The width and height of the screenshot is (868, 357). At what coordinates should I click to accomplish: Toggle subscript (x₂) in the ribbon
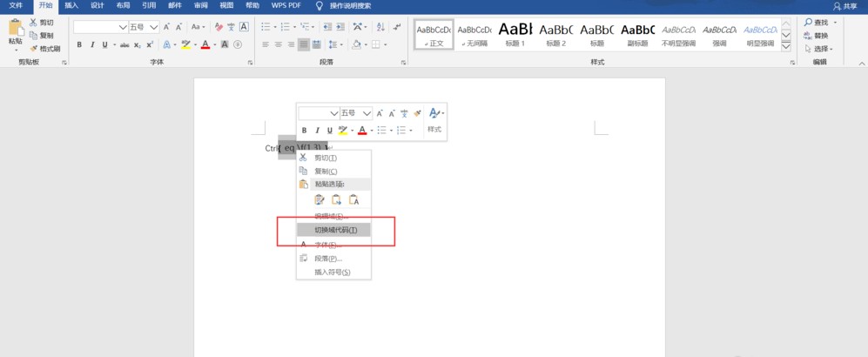[x=138, y=44]
